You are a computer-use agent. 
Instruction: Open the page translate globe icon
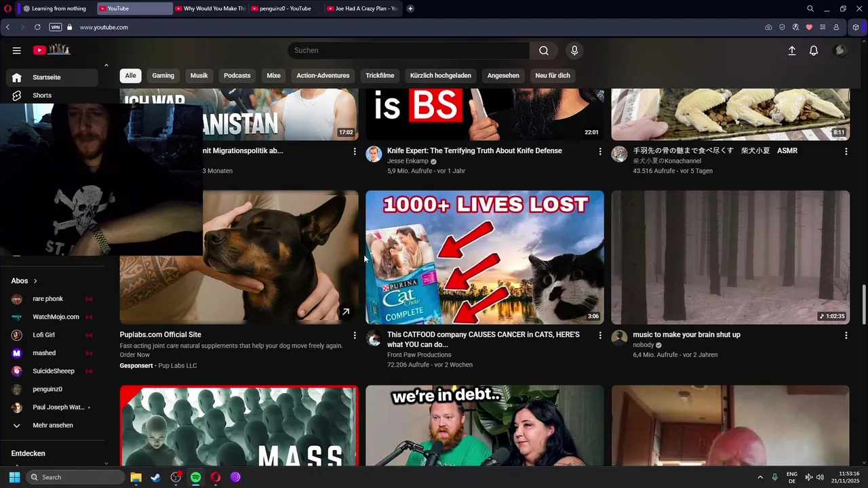pyautogui.click(x=795, y=27)
